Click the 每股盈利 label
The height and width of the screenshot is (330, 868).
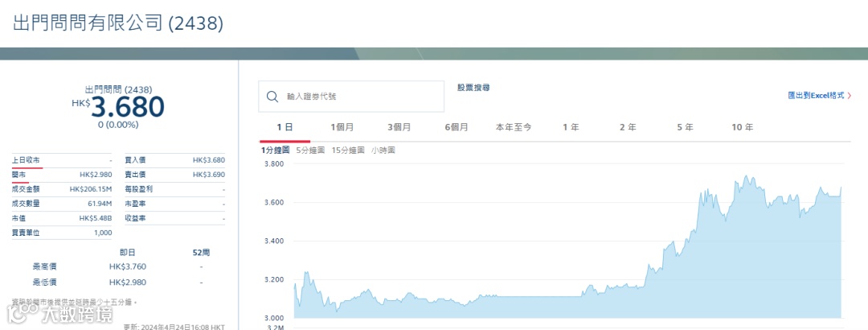coord(138,189)
